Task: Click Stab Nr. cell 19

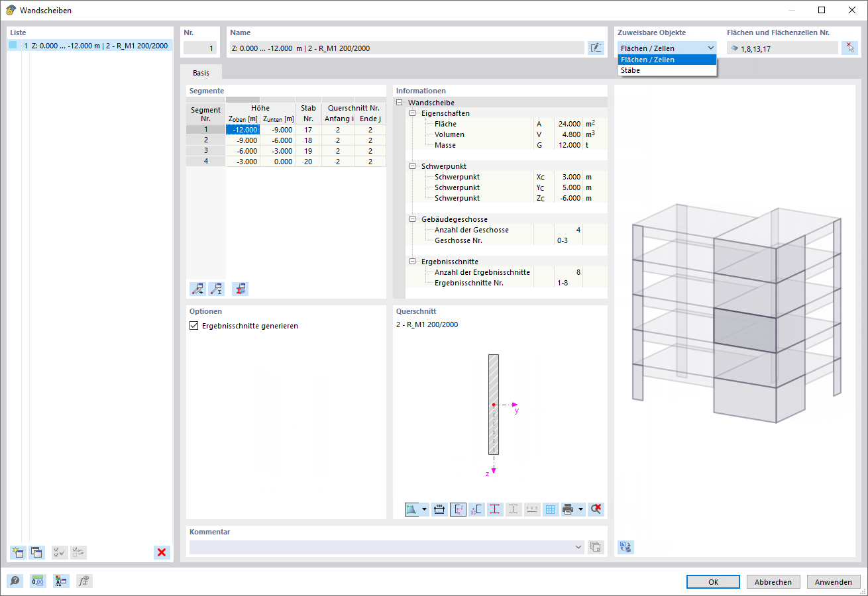Action: click(308, 151)
